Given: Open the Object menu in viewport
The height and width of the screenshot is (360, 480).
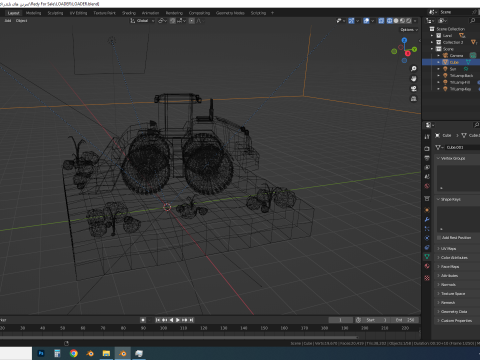Looking at the screenshot, I should (21, 21).
